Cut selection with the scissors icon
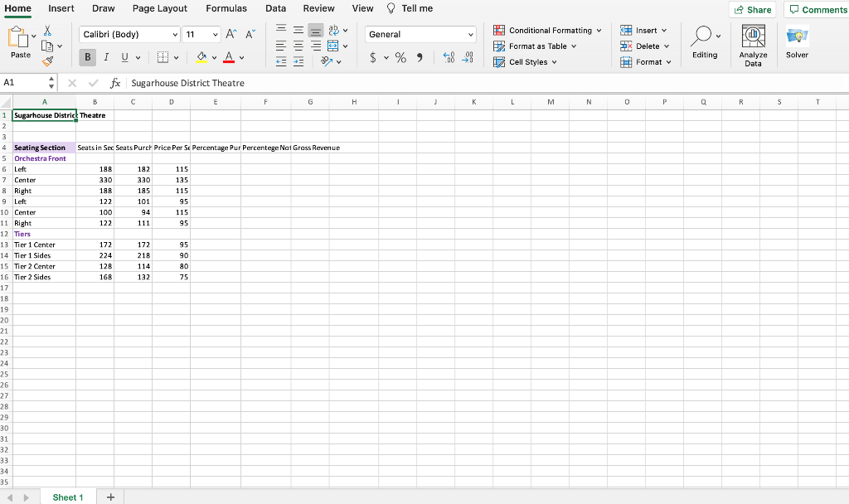849x504 pixels. click(x=47, y=31)
